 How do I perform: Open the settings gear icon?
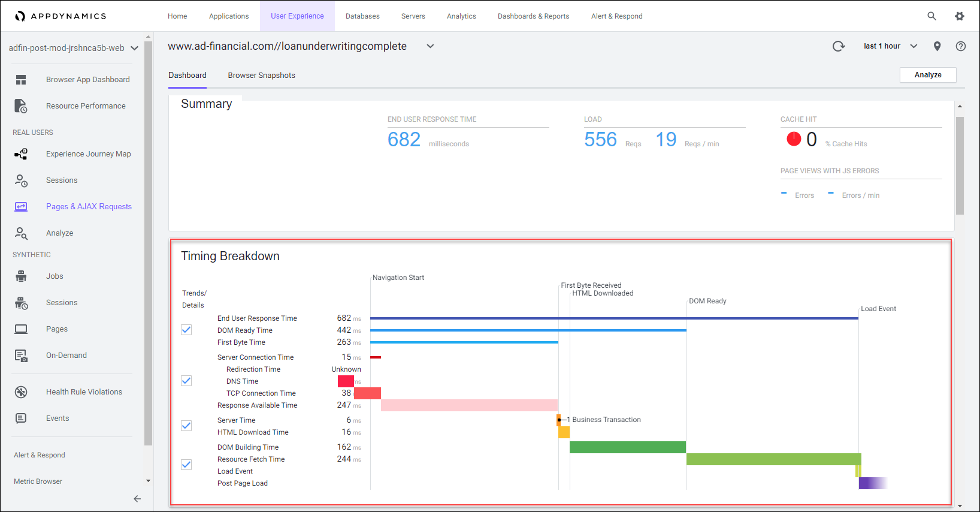959,16
